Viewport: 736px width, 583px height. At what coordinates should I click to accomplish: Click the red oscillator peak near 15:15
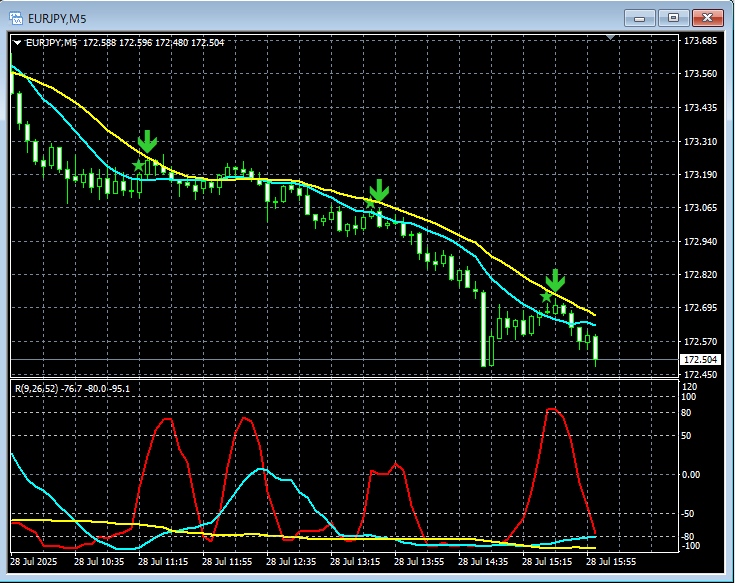pos(552,410)
